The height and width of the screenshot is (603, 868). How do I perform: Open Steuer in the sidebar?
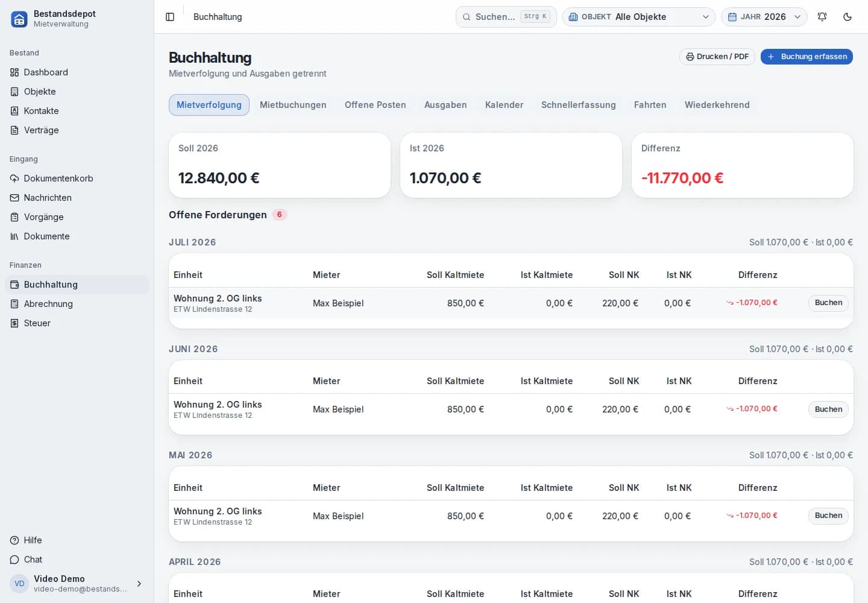click(77, 323)
